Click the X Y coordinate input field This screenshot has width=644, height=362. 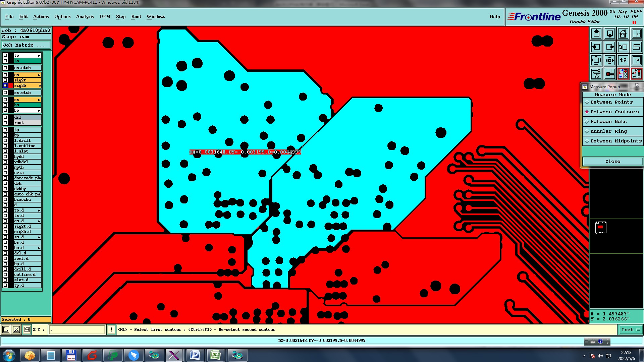[x=77, y=330]
